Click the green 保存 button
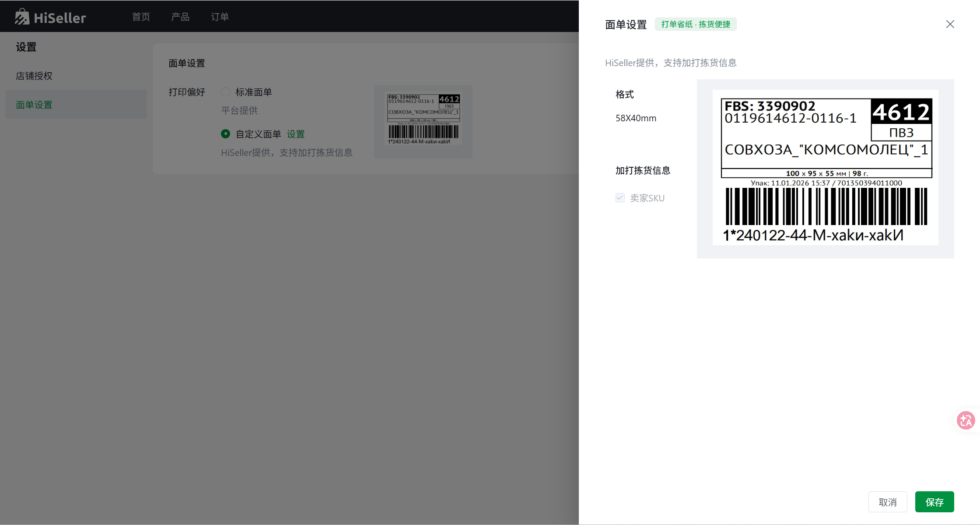 pyautogui.click(x=934, y=502)
